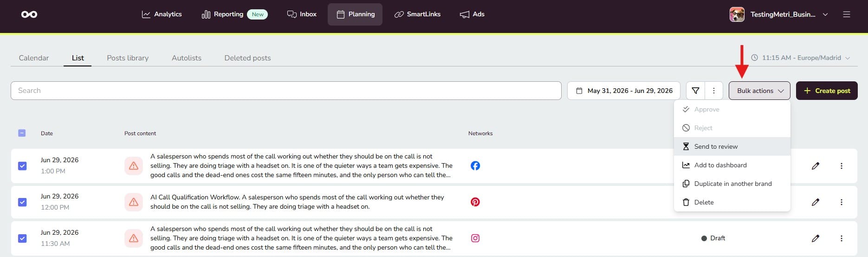Uncheck the 1:00 PM post checkbox
Screen dimensions: 868x257
tap(22, 166)
